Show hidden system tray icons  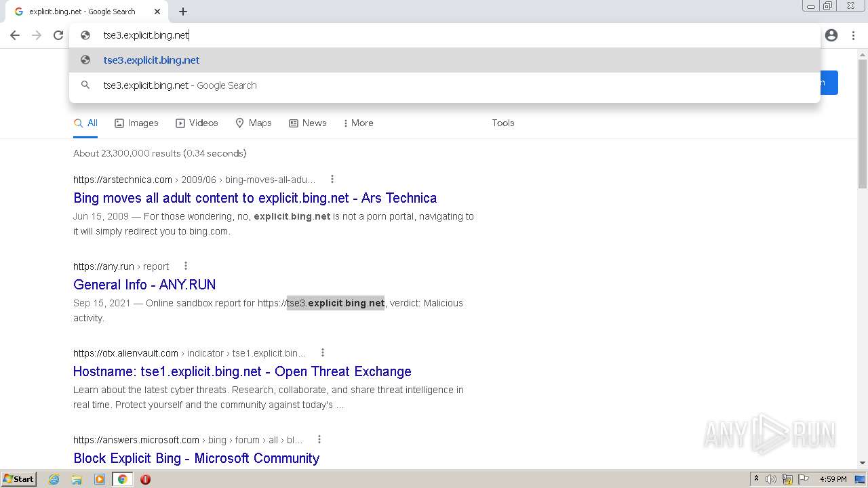click(756, 479)
